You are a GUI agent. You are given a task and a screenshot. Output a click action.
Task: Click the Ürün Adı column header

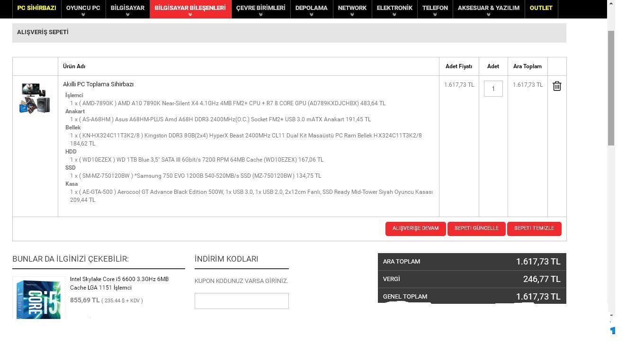[74, 66]
